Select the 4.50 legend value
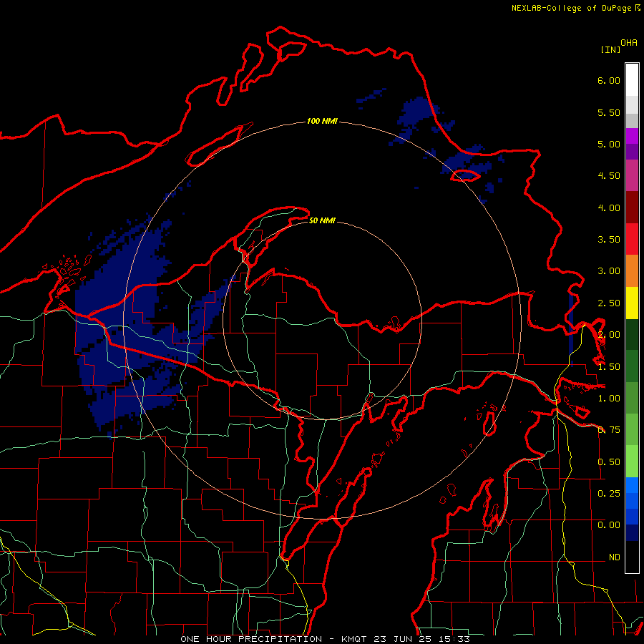The height and width of the screenshot is (644, 644). coord(609,176)
